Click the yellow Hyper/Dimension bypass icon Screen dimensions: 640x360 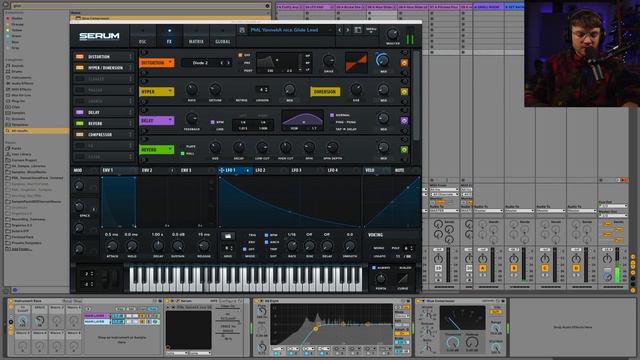tap(404, 92)
